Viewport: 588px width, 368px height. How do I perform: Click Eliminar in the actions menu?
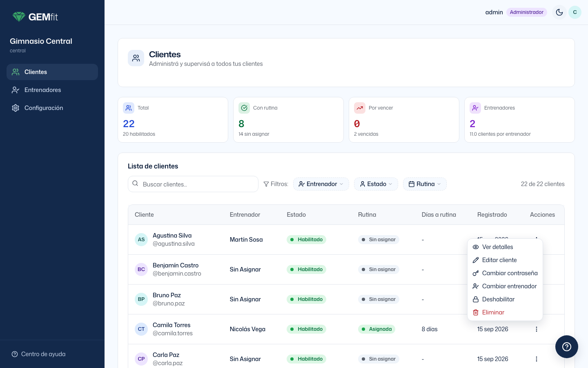[x=505, y=312]
